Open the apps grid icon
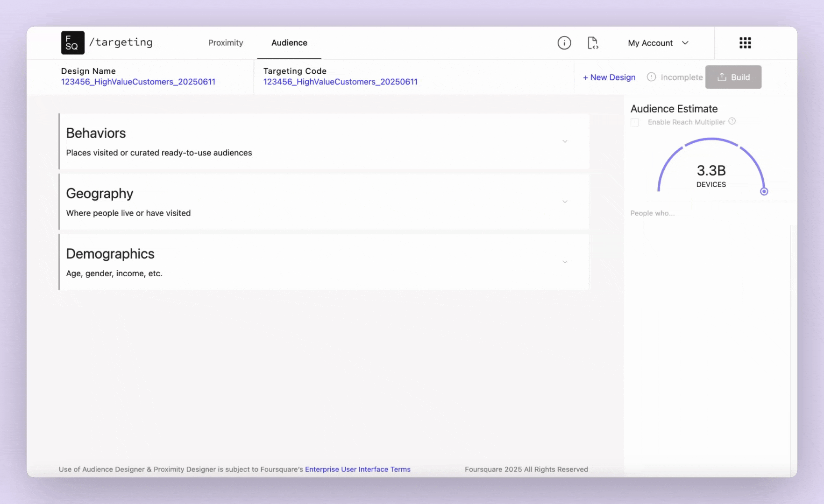The height and width of the screenshot is (504, 824). [x=745, y=43]
